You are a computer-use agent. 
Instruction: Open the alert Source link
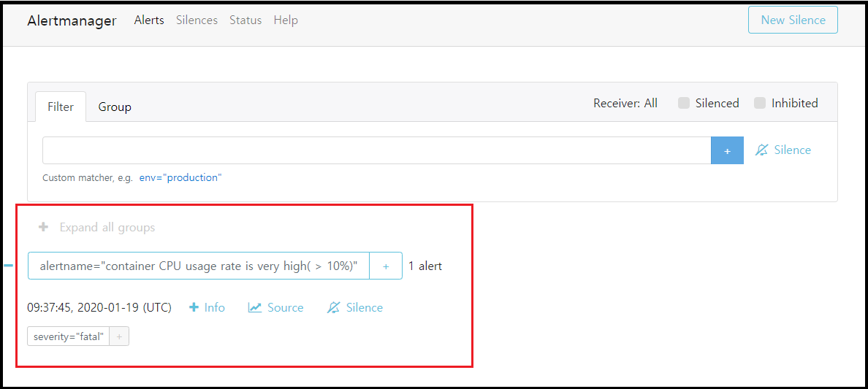(275, 308)
